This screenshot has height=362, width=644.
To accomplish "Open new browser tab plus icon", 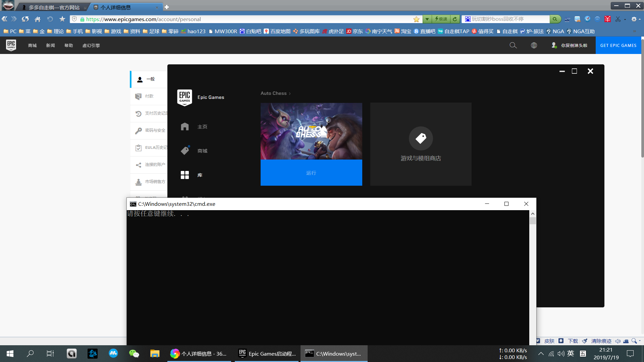I will (167, 7).
